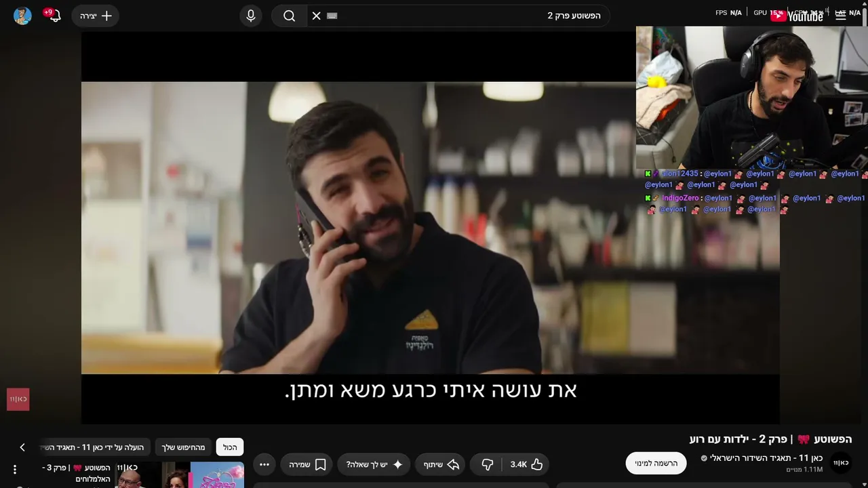Click the '1.11M מנויים' subscriber count

(x=804, y=469)
